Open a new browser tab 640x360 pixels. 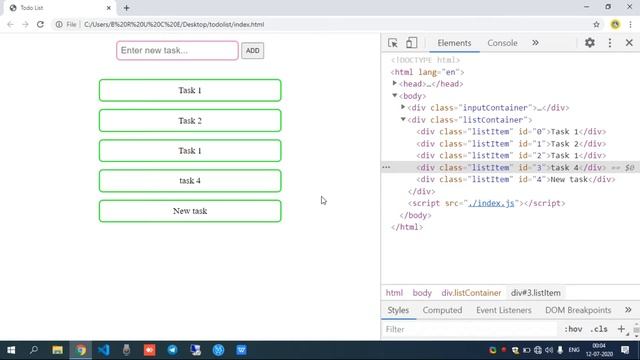pos(127,8)
